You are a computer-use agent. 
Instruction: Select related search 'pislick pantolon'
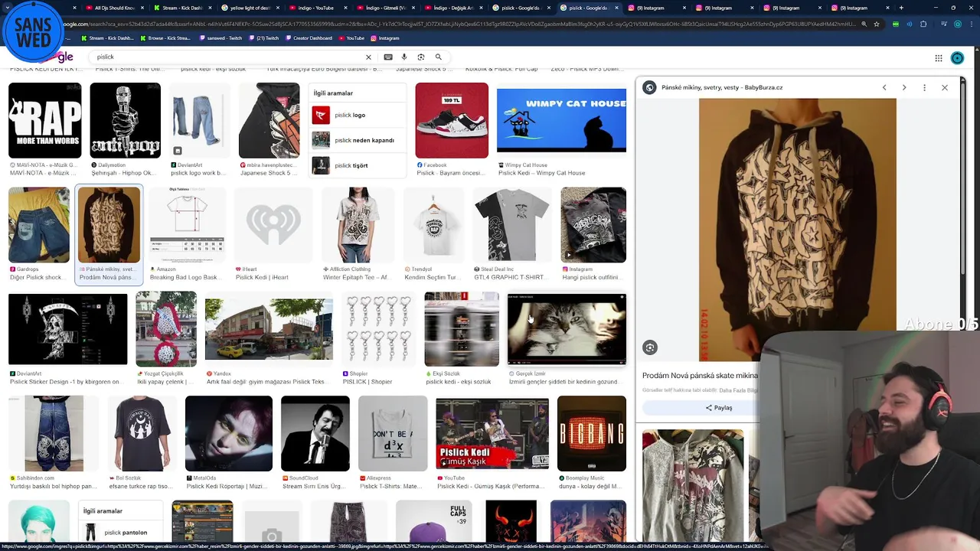(x=120, y=532)
